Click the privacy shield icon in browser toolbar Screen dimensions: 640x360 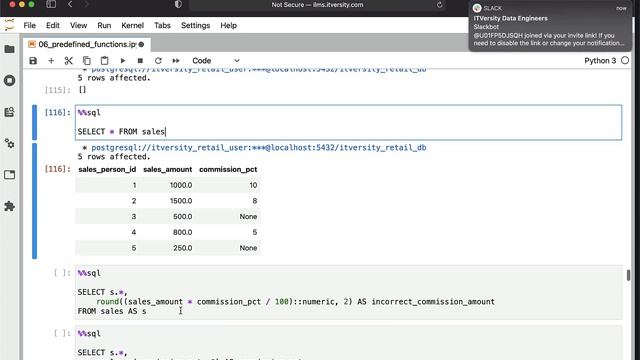pyautogui.click(x=178, y=4)
